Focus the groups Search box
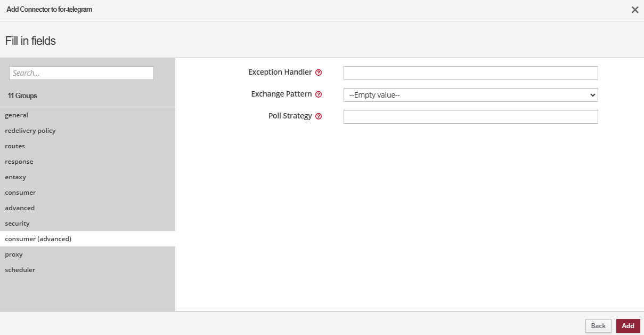The height and width of the screenshot is (335, 644). 81,73
